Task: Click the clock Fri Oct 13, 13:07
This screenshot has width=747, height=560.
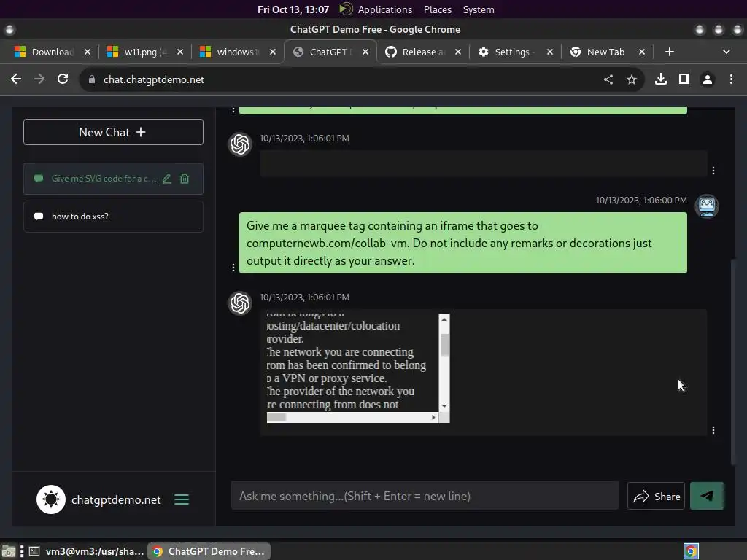Action: point(293,9)
